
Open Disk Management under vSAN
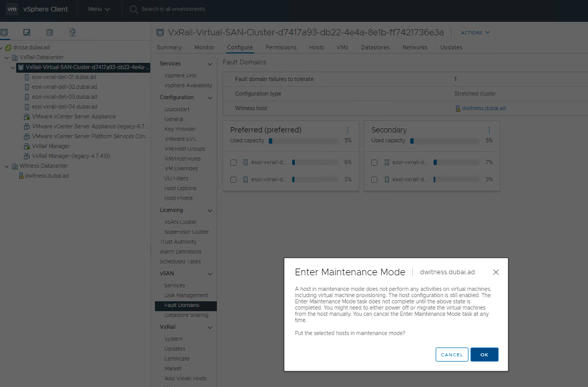[x=186, y=295]
